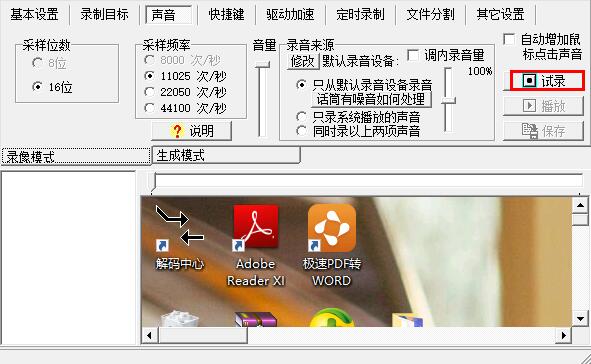This screenshot has width=591, height=364.
Task: Click the white blocks icon in preview
Action: (x=180, y=318)
